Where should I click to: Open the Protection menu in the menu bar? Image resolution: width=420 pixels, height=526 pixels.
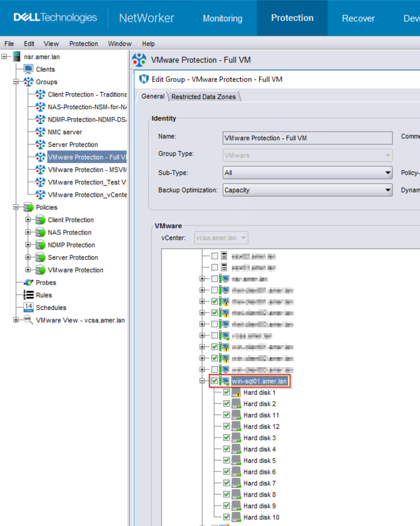pyautogui.click(x=84, y=43)
